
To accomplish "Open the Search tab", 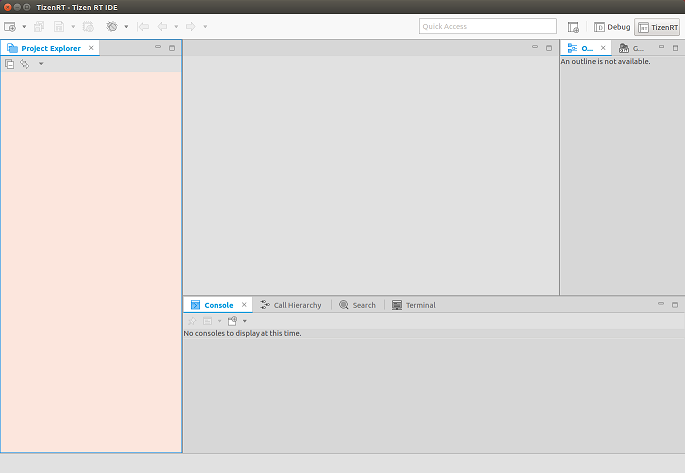I will click(358, 305).
